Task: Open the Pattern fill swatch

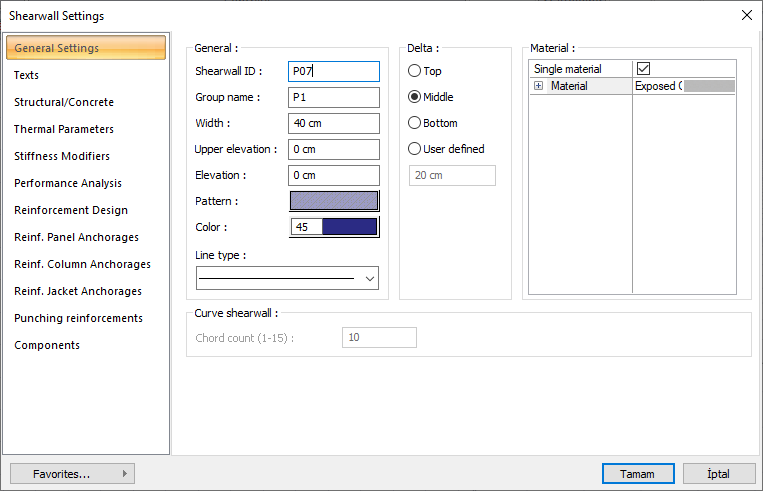Action: tap(334, 201)
